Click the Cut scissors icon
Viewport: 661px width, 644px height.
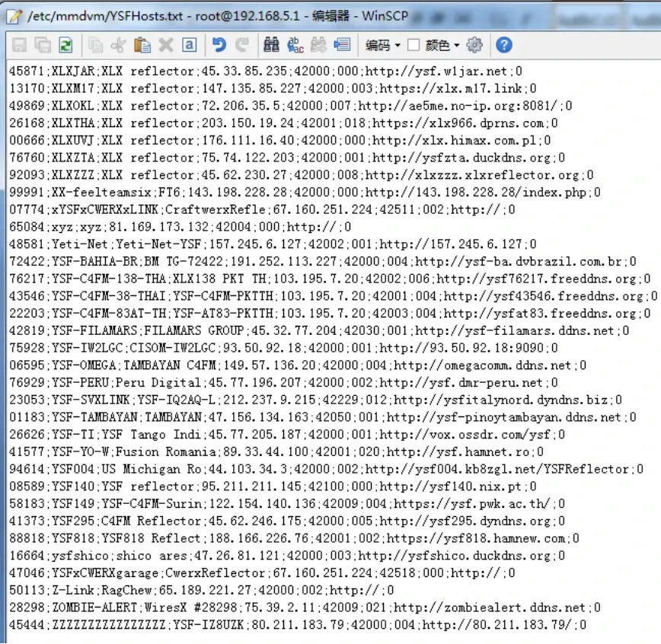point(119,45)
